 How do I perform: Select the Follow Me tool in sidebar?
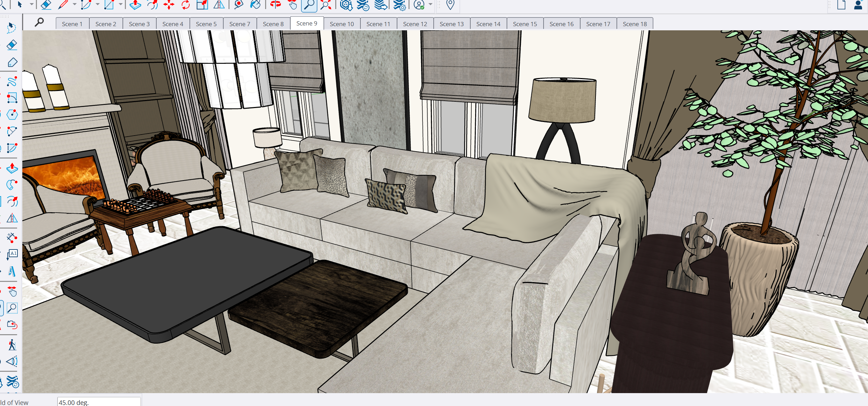(12, 184)
